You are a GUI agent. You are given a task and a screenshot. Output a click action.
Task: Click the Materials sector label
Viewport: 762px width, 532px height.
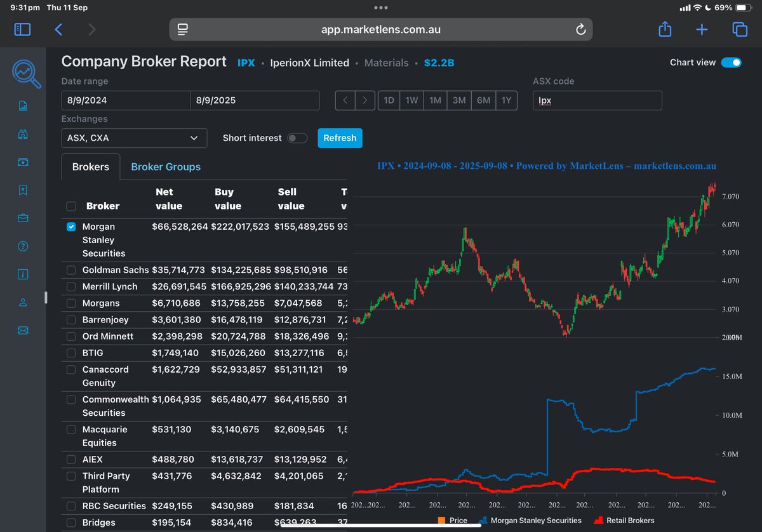(x=386, y=63)
